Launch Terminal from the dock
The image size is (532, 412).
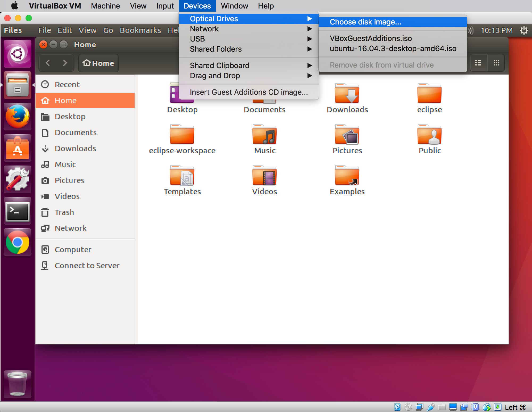pyautogui.click(x=18, y=211)
